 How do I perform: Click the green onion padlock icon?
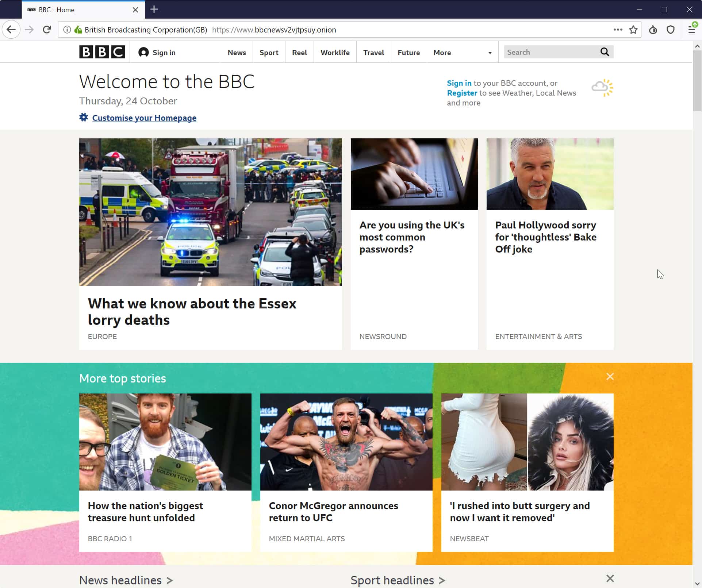click(x=78, y=30)
